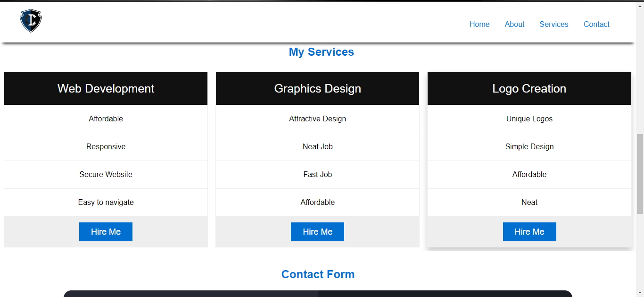The image size is (644, 297).
Task: Select the Easy to navigate item
Action: pos(106,203)
